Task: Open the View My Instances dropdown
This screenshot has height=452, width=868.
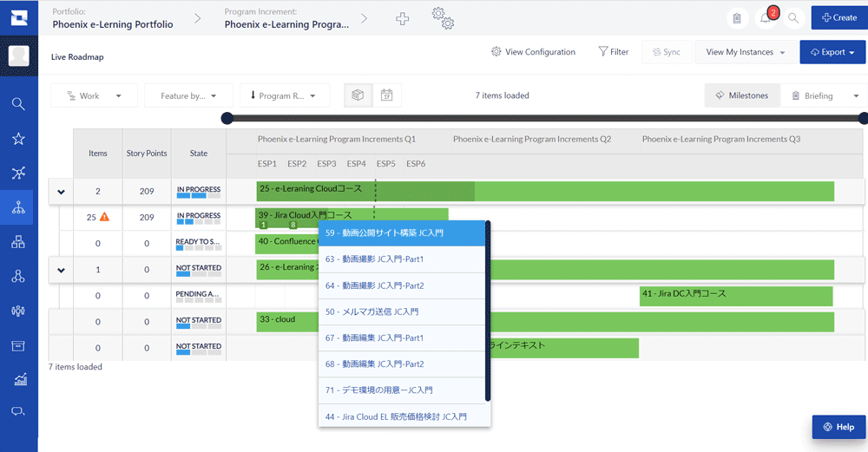Action: coord(745,52)
